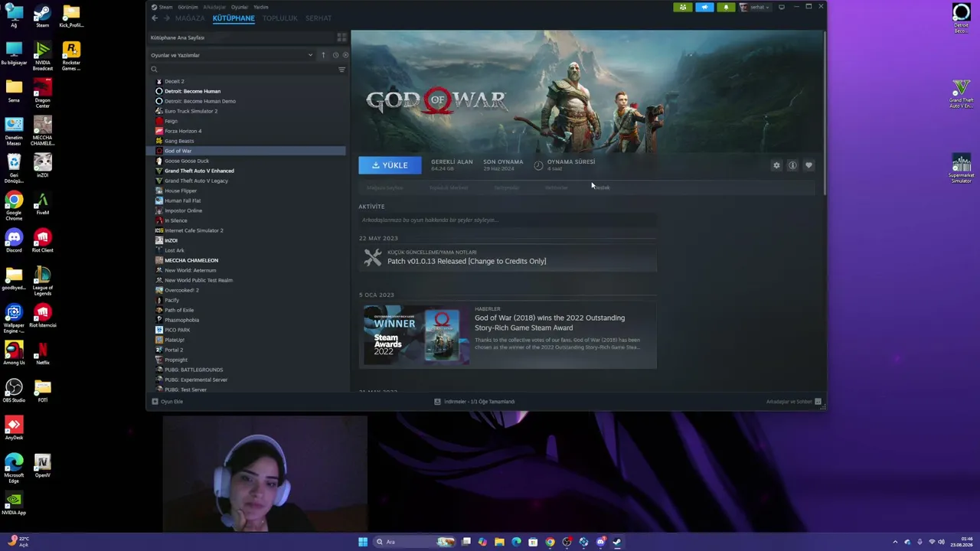
Task: Open Discord from the desktop
Action: coord(14,241)
